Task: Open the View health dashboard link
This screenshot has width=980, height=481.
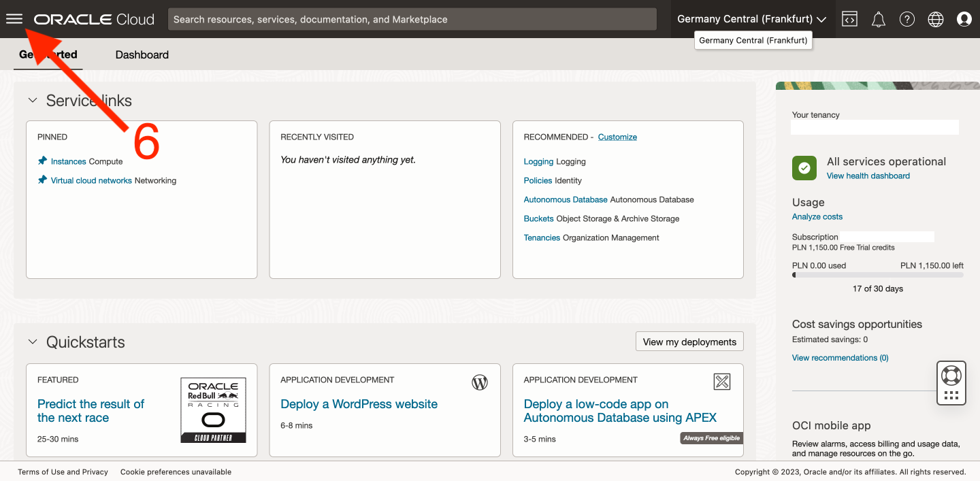Action: click(868, 176)
